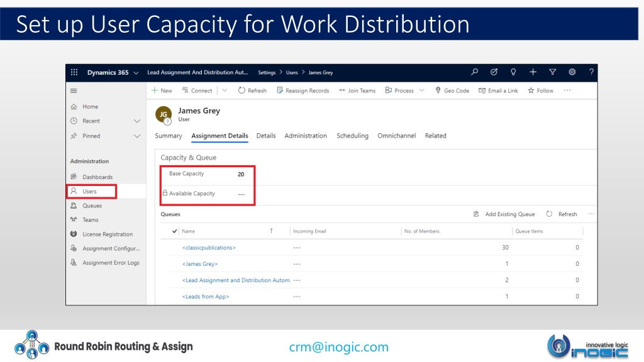
Task: Open the classicpublications queue link
Action: [209, 248]
